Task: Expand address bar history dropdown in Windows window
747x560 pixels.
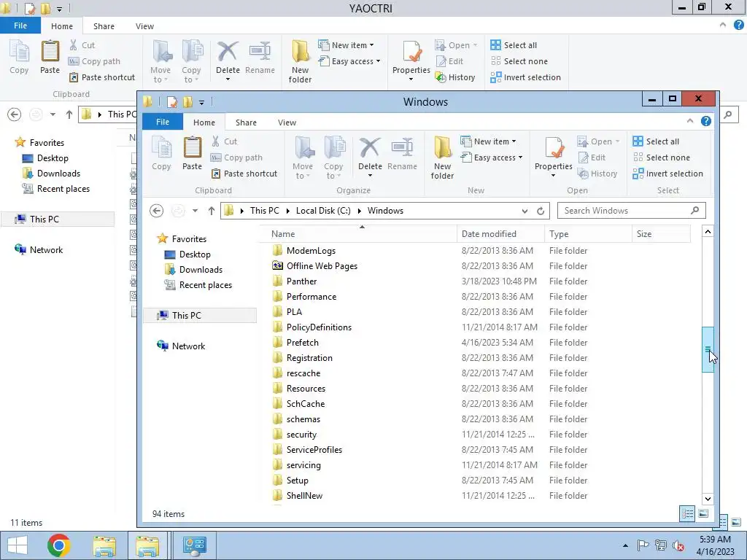Action: pos(525,211)
